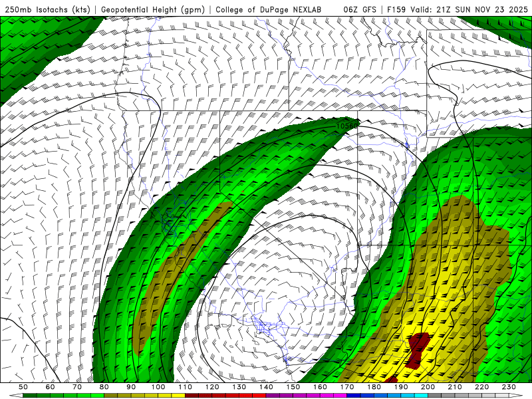Click the 230 value on the color scale
532x399 pixels.
tap(509, 387)
